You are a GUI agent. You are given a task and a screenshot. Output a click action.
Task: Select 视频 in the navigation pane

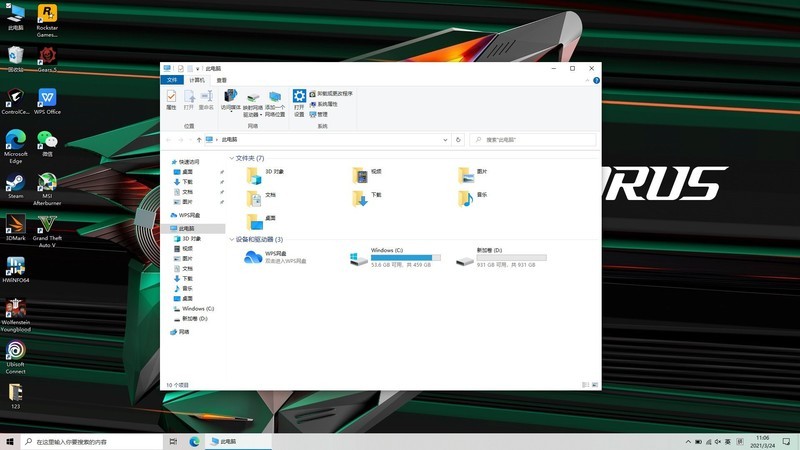(183, 248)
